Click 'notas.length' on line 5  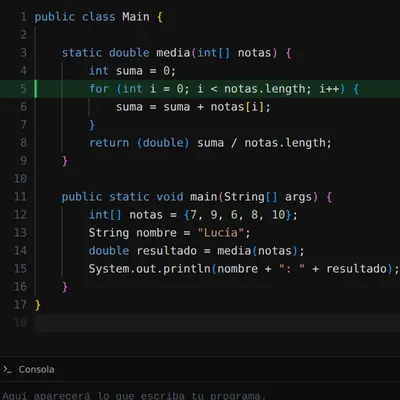click(x=264, y=89)
